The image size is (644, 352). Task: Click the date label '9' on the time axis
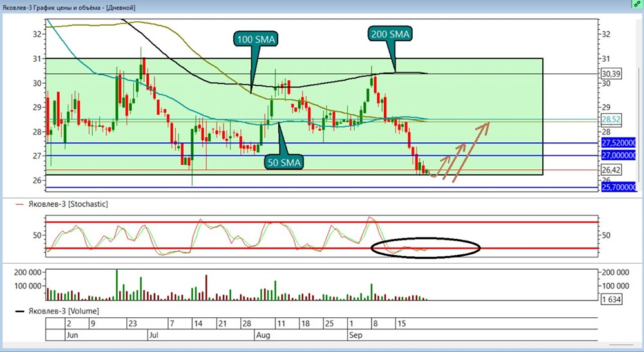tap(93, 323)
